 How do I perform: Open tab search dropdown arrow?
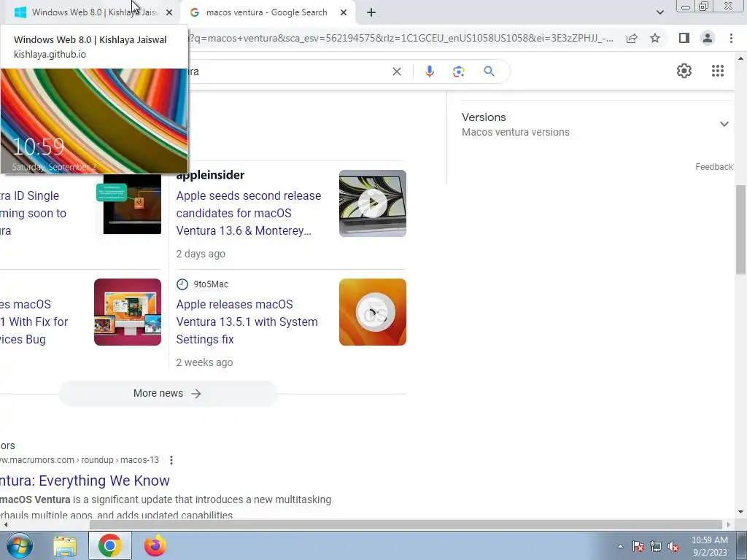point(659,12)
